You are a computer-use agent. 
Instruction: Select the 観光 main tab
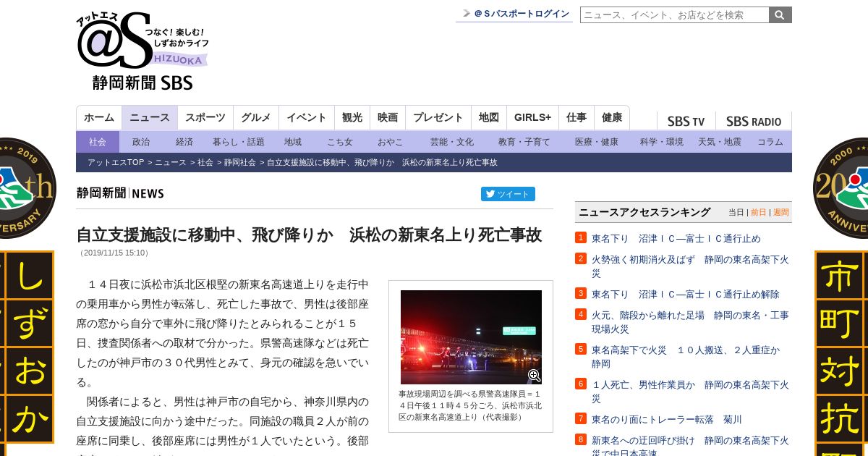coord(352,117)
